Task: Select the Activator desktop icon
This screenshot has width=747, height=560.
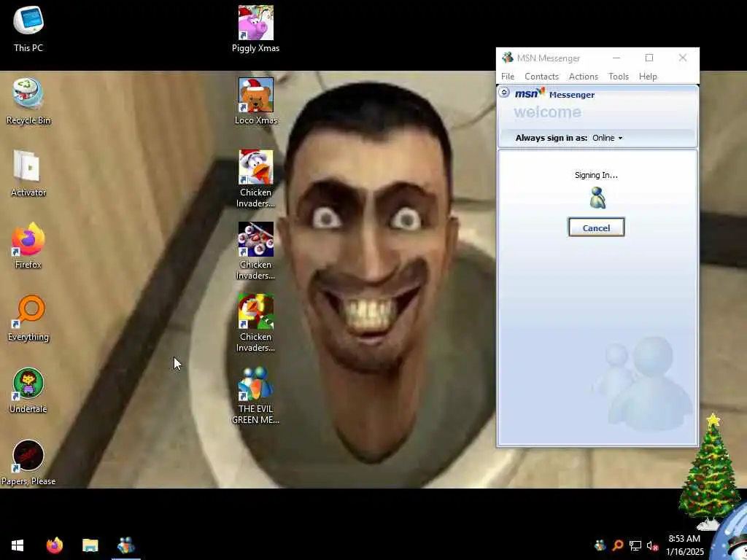Action: point(28,174)
